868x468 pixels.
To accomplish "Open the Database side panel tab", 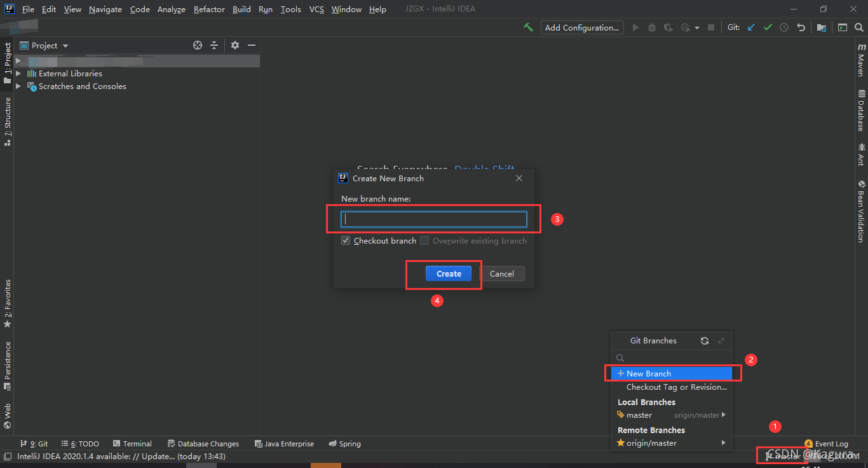I will 861,111.
